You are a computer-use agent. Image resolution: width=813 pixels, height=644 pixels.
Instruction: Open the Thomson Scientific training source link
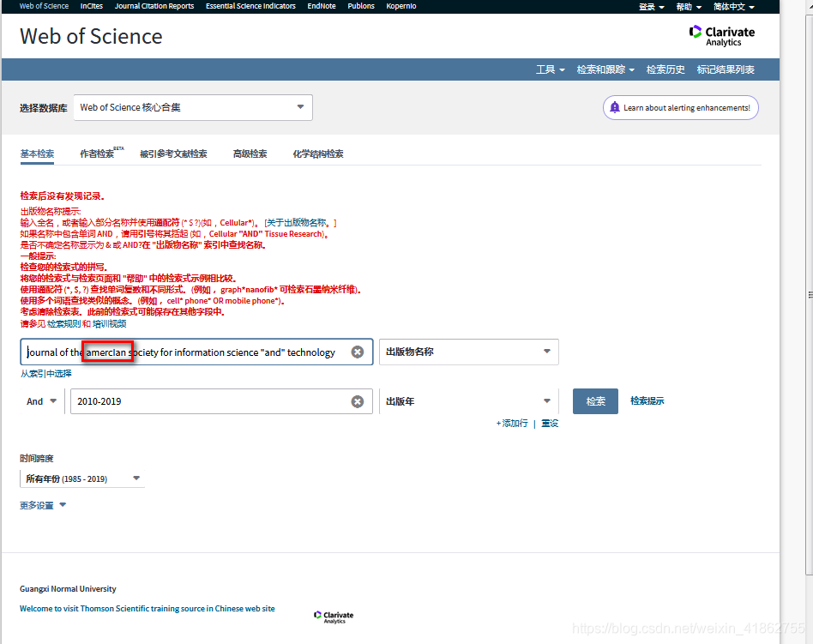click(x=148, y=609)
